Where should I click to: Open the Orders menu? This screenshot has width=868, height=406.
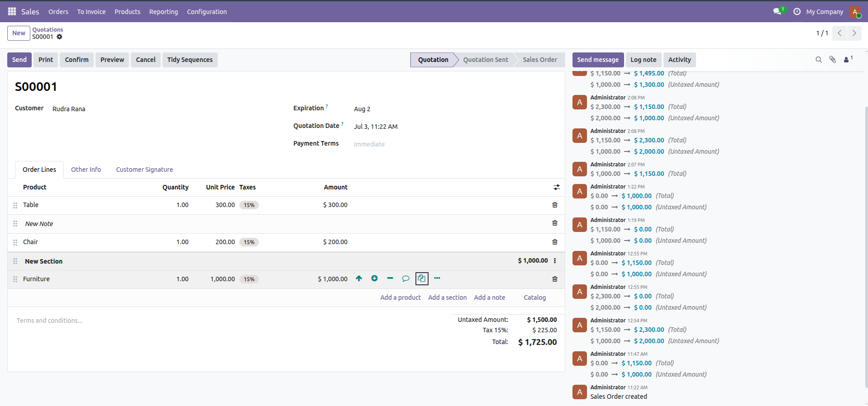58,12
